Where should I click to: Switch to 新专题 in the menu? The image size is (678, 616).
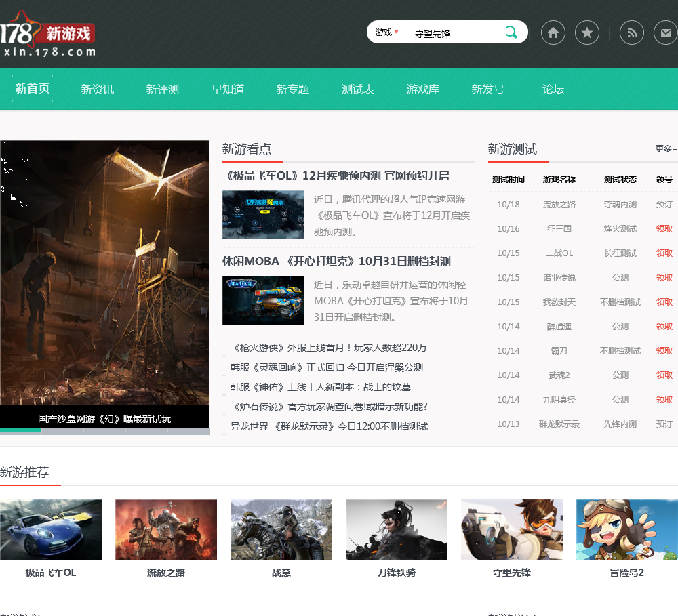click(293, 89)
